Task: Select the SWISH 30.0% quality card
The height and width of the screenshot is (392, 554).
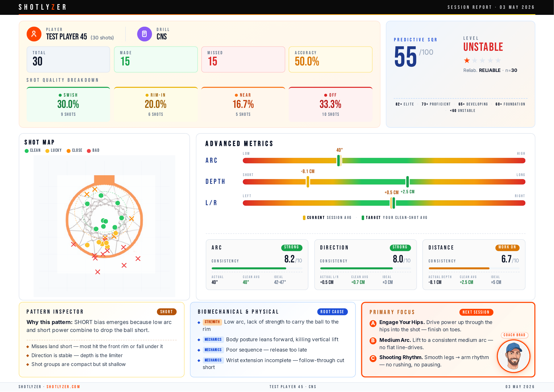Action: point(68,104)
